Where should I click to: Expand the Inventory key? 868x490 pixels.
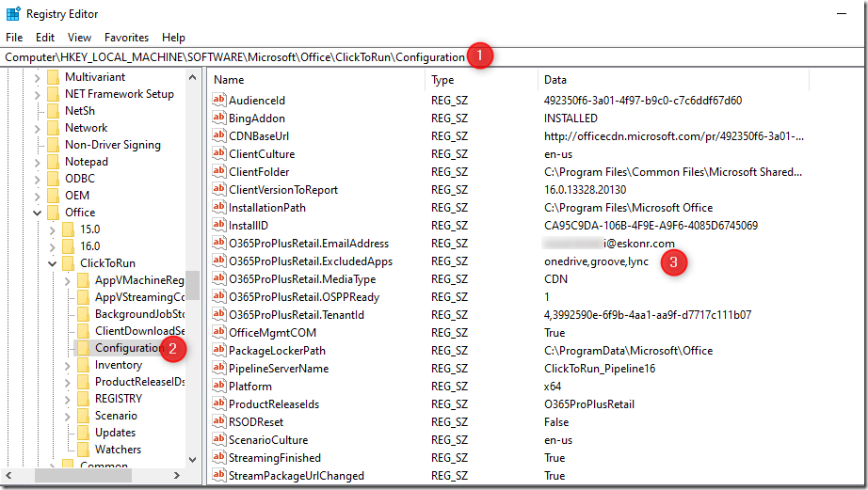tap(67, 365)
